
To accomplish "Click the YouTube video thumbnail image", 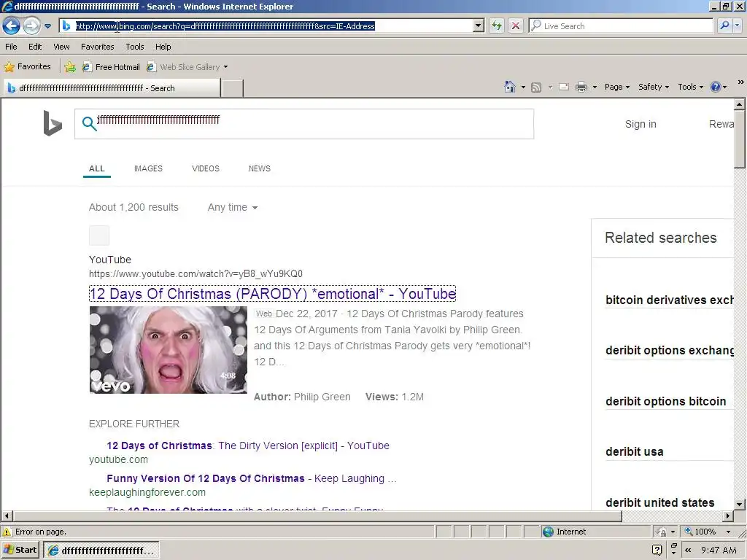I will point(169,349).
